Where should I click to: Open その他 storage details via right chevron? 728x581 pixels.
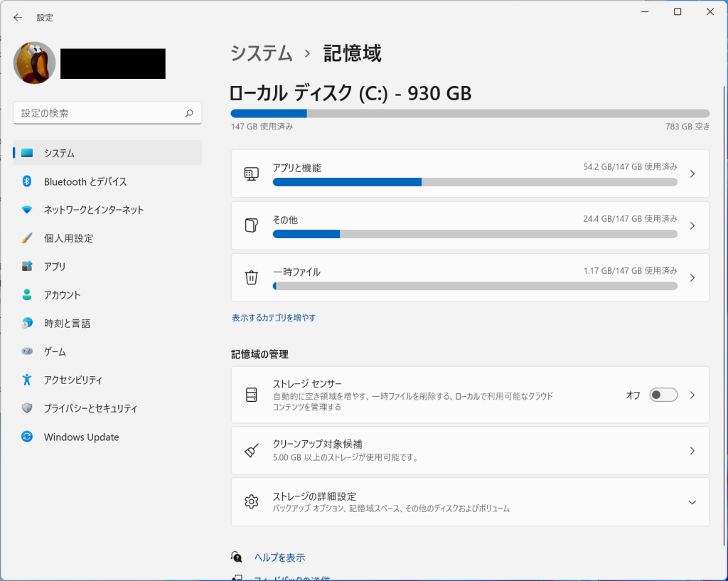[x=692, y=225]
